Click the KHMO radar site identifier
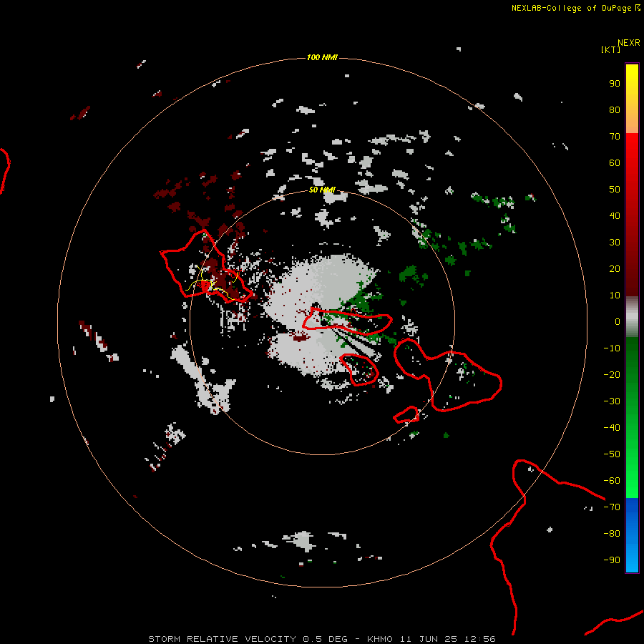This screenshot has height=644, width=644. click(x=380, y=639)
